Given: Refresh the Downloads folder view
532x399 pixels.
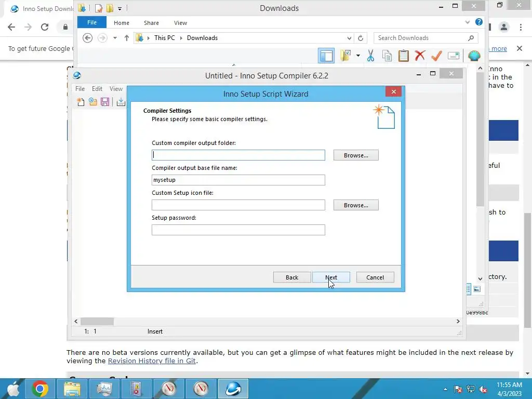Looking at the screenshot, I should (361, 38).
